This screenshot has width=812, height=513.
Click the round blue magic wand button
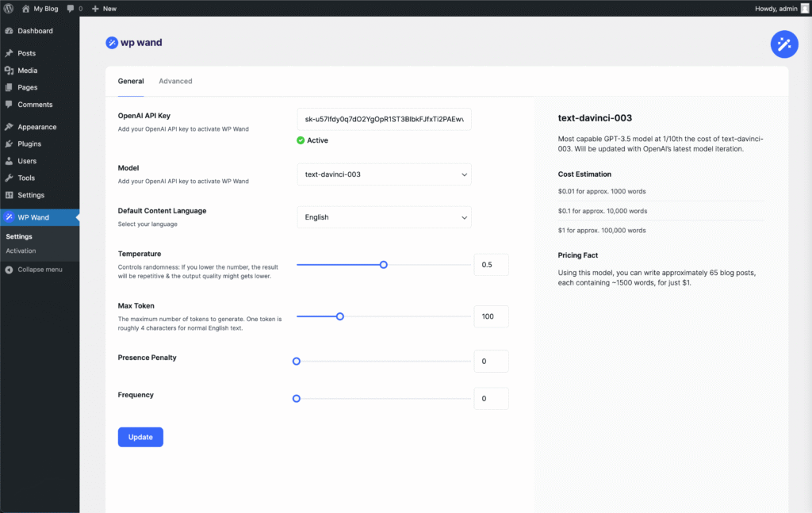(784, 44)
